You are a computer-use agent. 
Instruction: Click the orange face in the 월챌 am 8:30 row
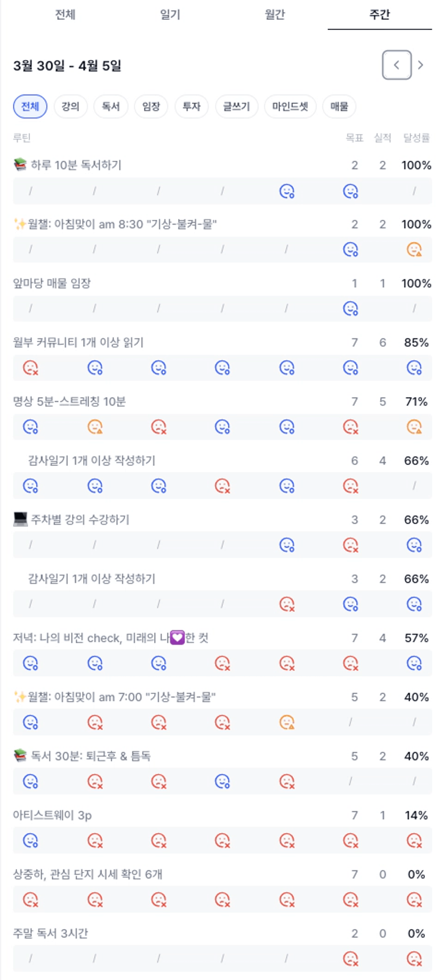(414, 249)
